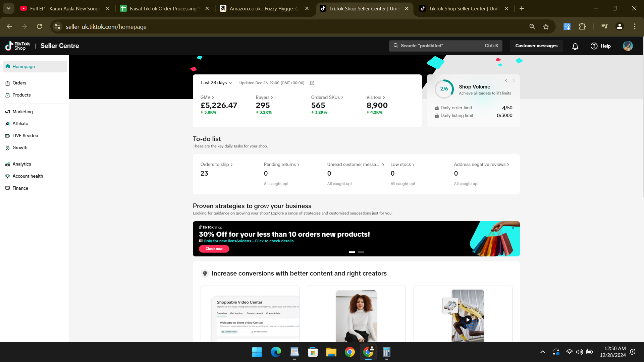644x362 pixels.
Task: Click the zoom magnifier icon in address bar
Action: (532, 26)
